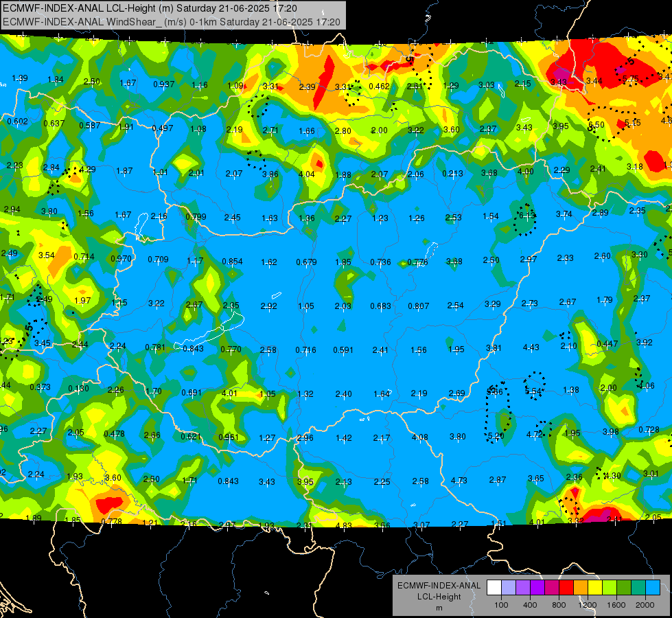This screenshot has width=672, height=618.
Task: Click the wind shear value 0.799
Action: 196,216
